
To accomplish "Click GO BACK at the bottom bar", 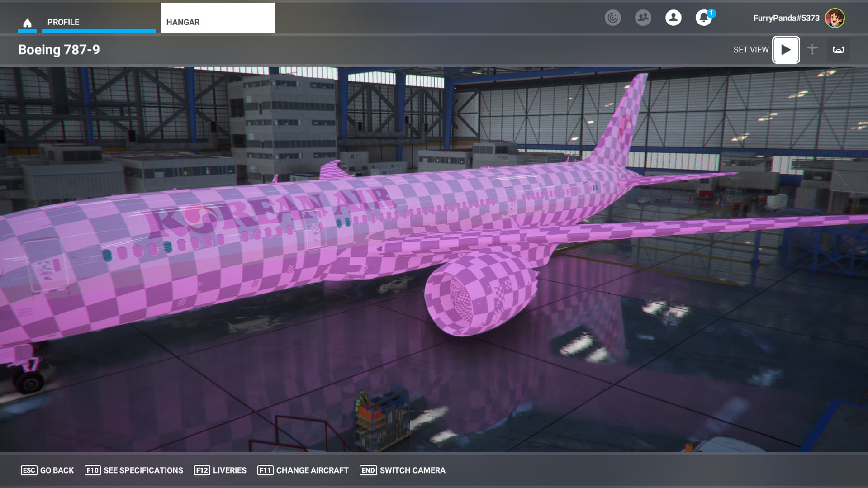I will click(x=57, y=470).
